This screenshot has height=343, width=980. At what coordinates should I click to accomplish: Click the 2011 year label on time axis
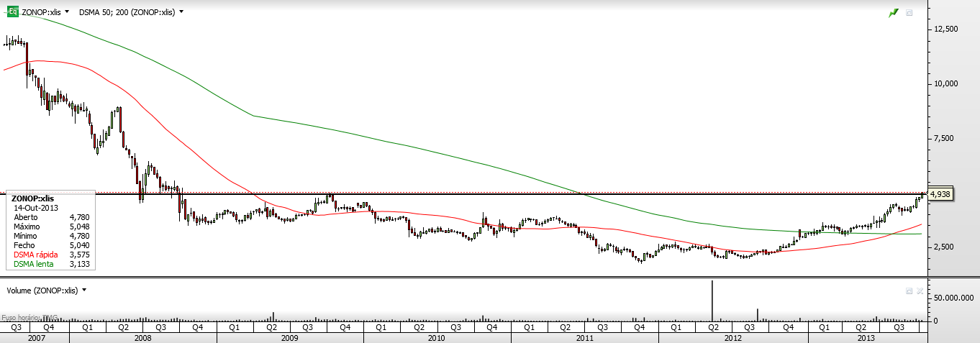[584, 337]
